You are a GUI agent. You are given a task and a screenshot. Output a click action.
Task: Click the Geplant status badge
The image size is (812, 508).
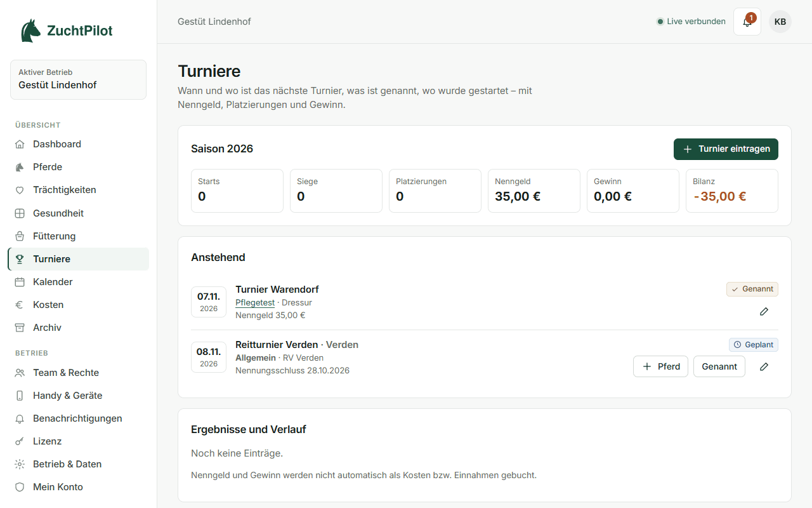[754, 345]
